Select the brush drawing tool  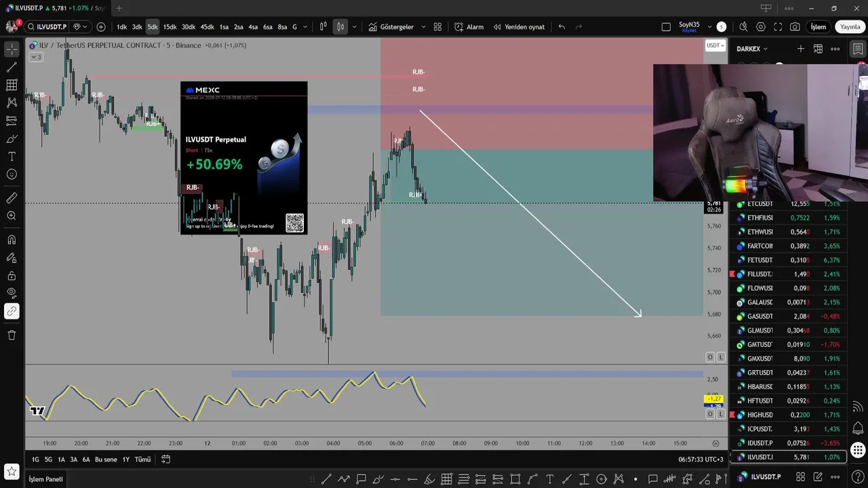[x=12, y=138]
